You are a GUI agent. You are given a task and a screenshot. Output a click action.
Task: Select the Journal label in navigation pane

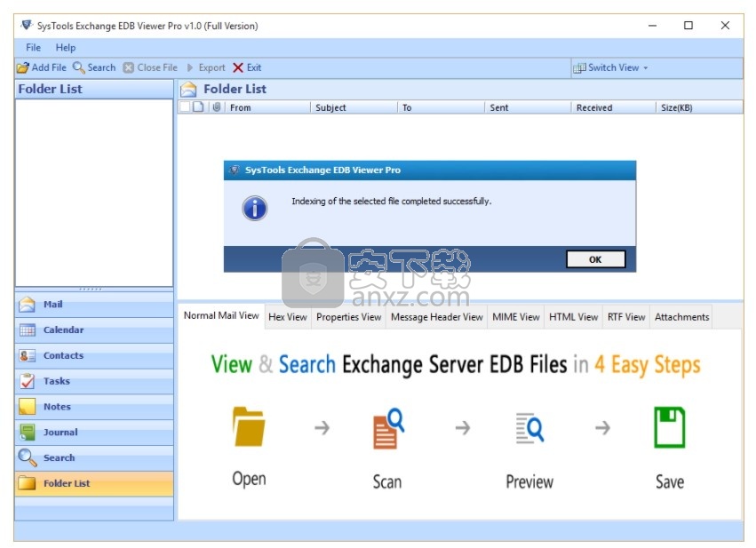pos(60,432)
